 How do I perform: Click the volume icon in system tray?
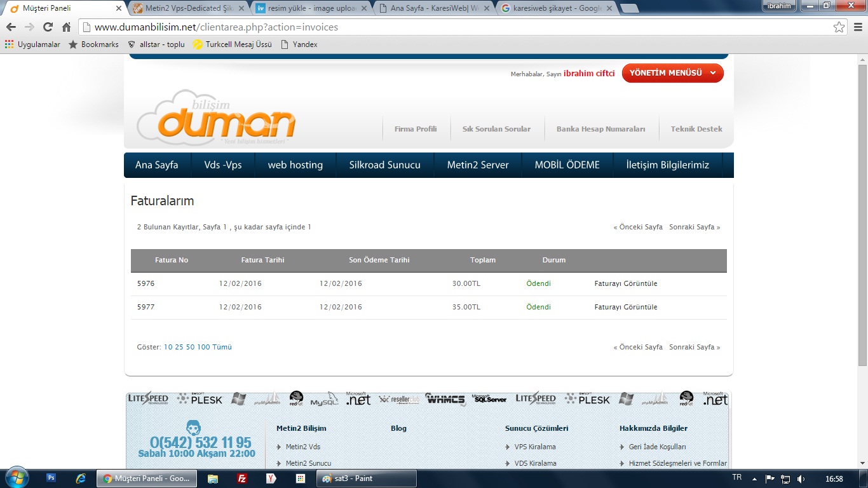pyautogui.click(x=801, y=478)
